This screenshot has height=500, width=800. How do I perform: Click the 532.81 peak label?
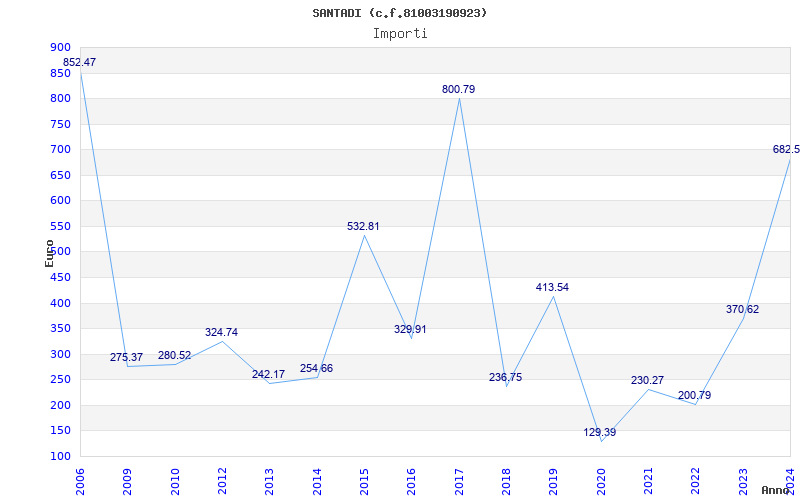(x=363, y=226)
